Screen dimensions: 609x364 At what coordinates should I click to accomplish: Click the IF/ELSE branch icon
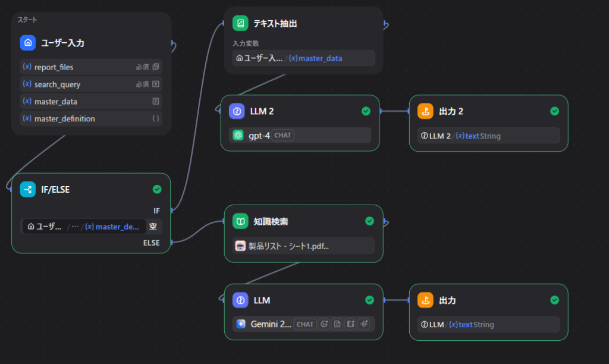28,189
